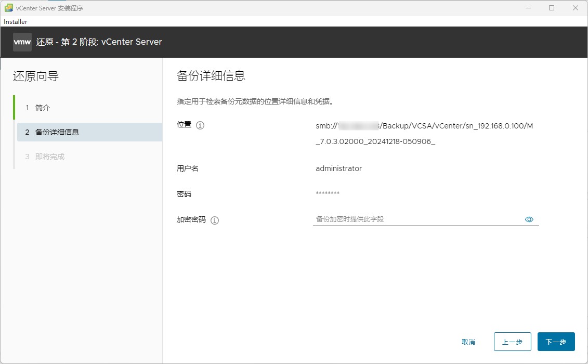588x364 pixels.
Task: Toggle password visibility eye icon
Action: pos(529,219)
